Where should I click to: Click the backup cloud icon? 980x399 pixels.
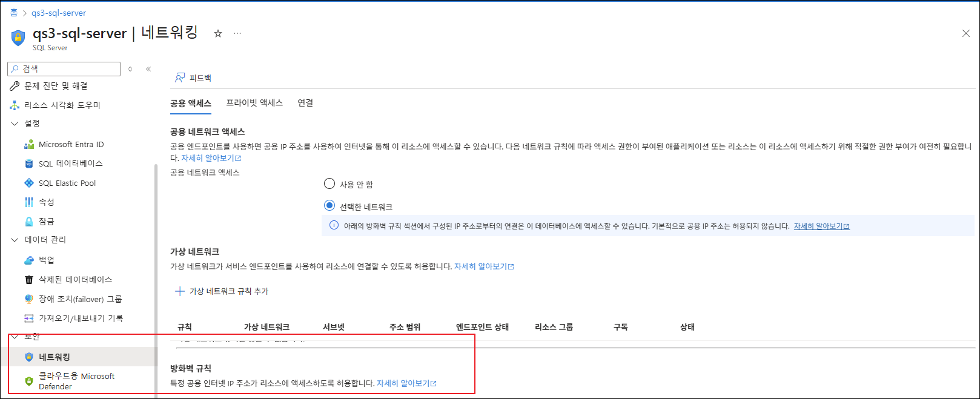(x=29, y=260)
